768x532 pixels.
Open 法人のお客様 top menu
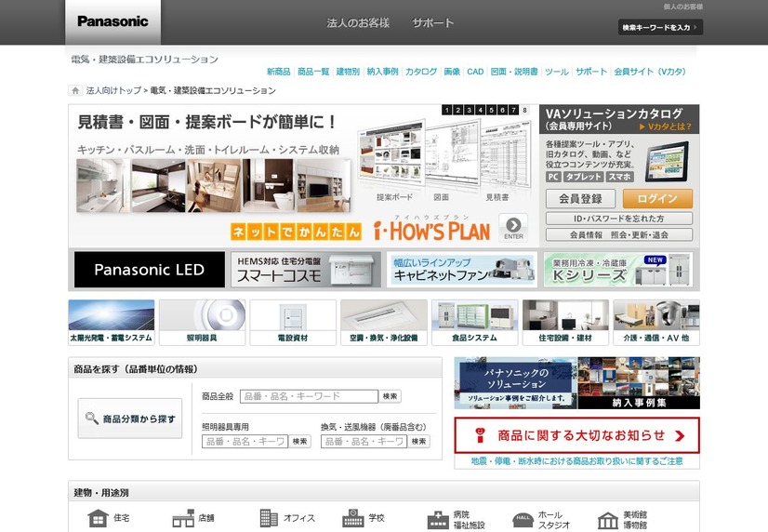pyautogui.click(x=358, y=22)
